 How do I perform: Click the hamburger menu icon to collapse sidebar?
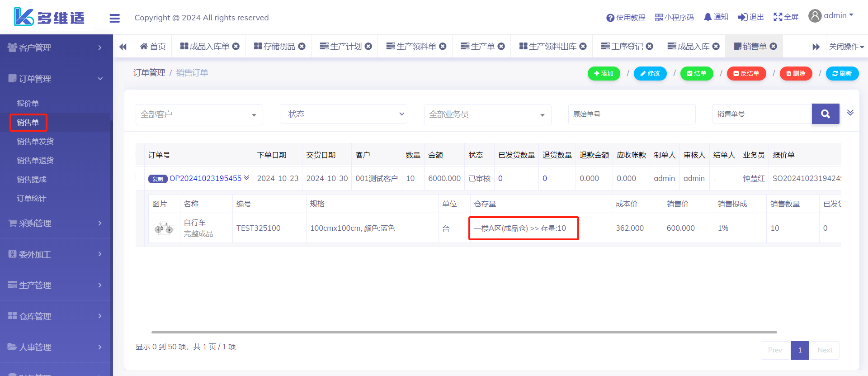point(115,18)
